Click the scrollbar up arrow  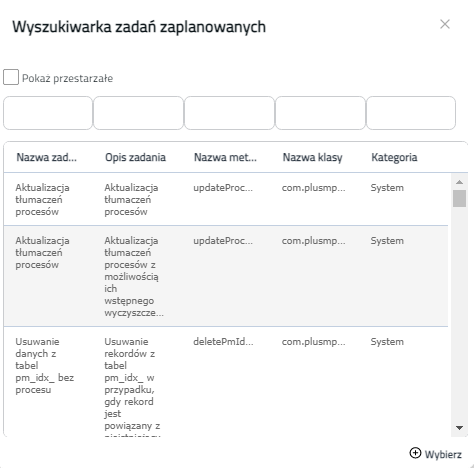click(x=459, y=182)
